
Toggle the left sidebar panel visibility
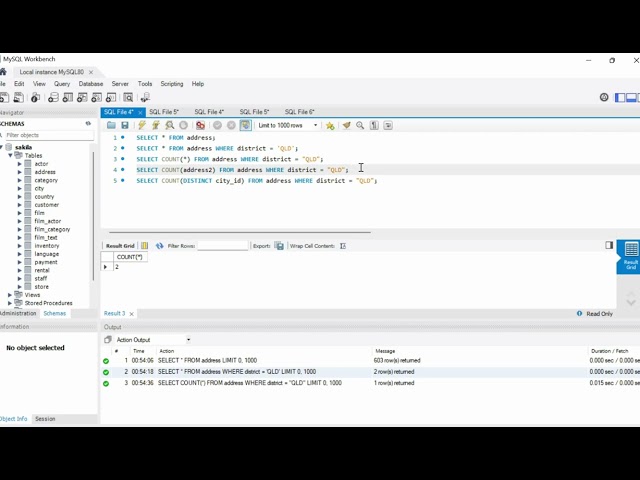click(x=620, y=98)
